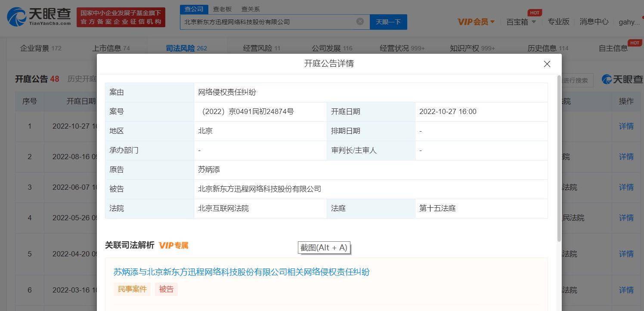Viewport: 644px width, 311px height.
Task: Click the hearing date 2022-10-27 16:00 in dialog
Action: point(448,112)
